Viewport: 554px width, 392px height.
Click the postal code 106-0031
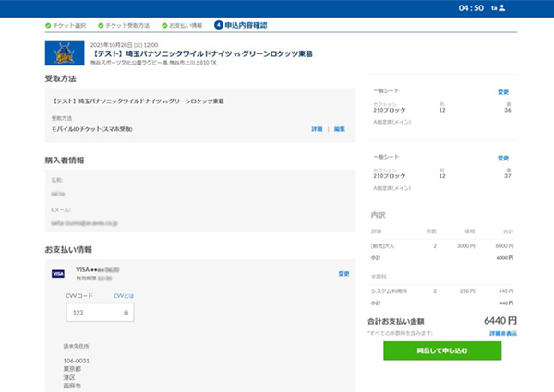click(x=77, y=361)
